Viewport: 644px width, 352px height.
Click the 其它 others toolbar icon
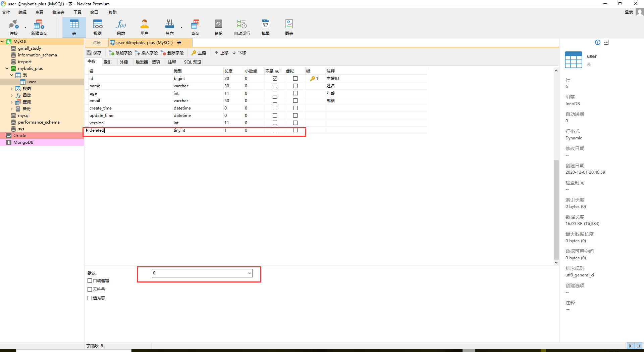(170, 27)
